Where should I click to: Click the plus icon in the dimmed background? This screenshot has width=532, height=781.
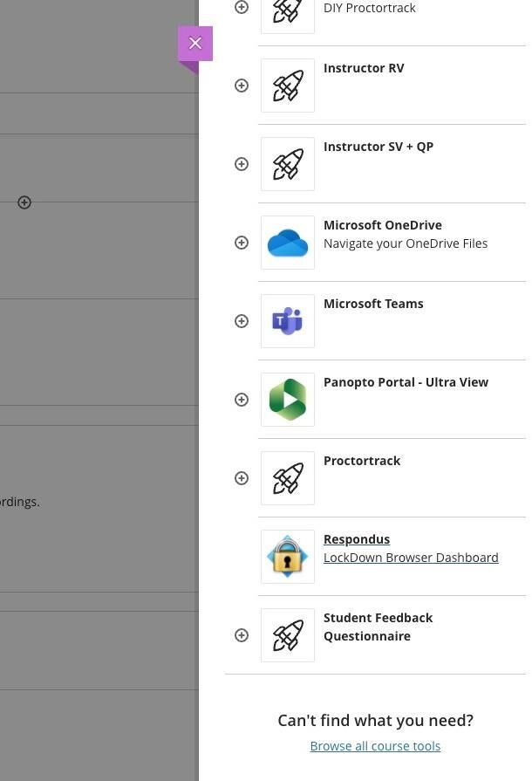click(x=24, y=202)
